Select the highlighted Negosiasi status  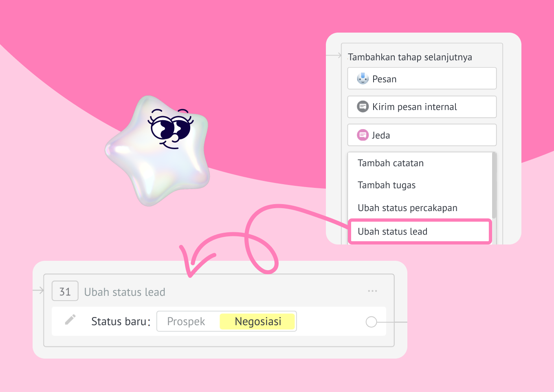coord(257,322)
